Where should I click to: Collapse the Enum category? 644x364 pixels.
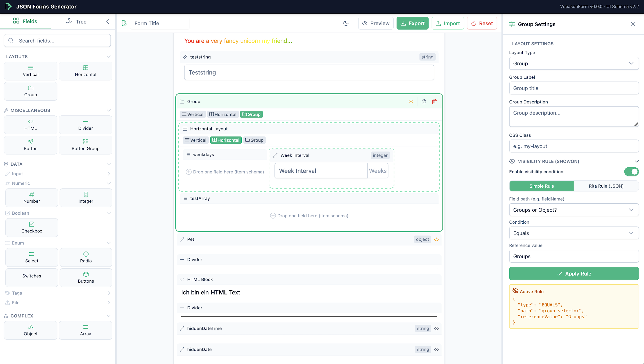(x=109, y=243)
